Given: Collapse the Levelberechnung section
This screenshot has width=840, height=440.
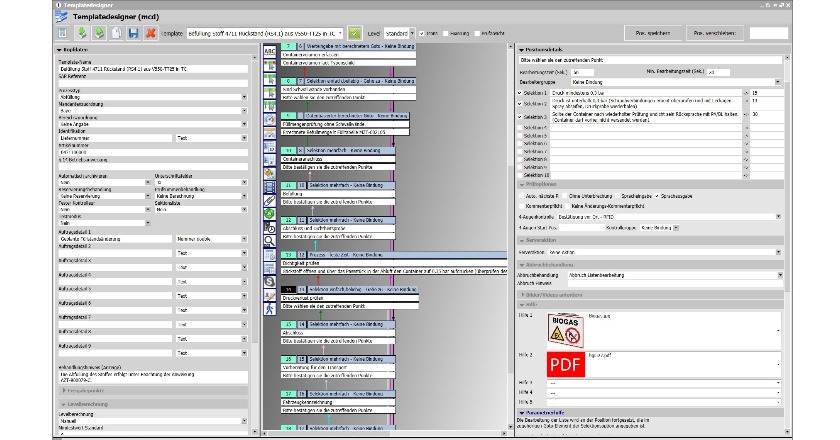Looking at the screenshot, I should click(x=63, y=404).
